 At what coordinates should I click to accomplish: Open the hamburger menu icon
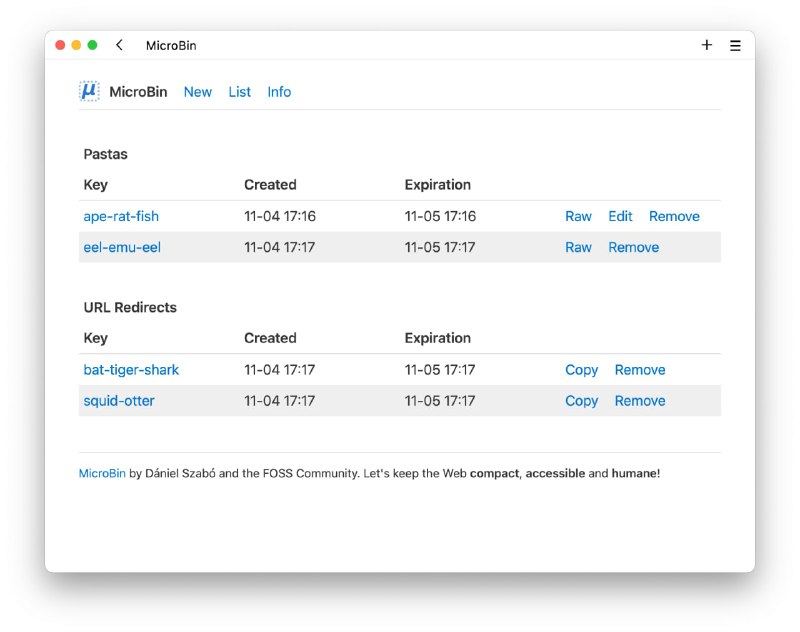[x=735, y=45]
